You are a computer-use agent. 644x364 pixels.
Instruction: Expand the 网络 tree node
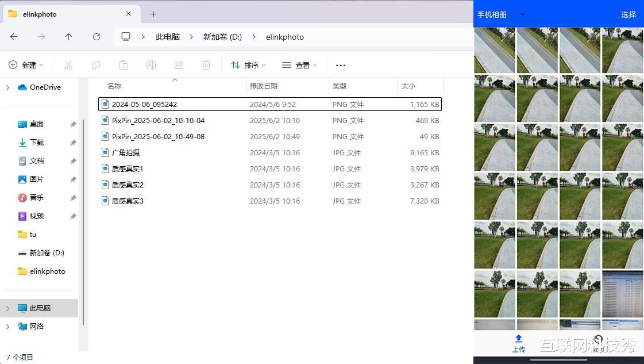(x=8, y=327)
